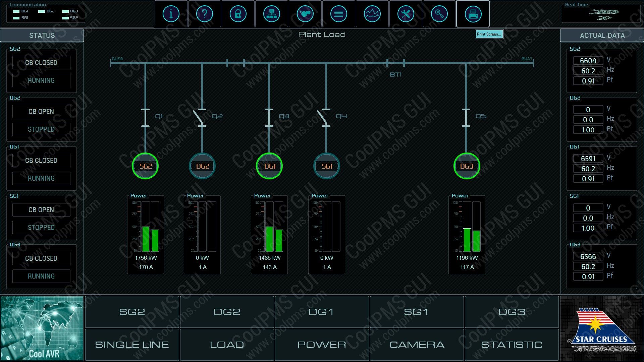Click the 1486 kW power reading
Screen dimensions: 644x362
point(270,258)
